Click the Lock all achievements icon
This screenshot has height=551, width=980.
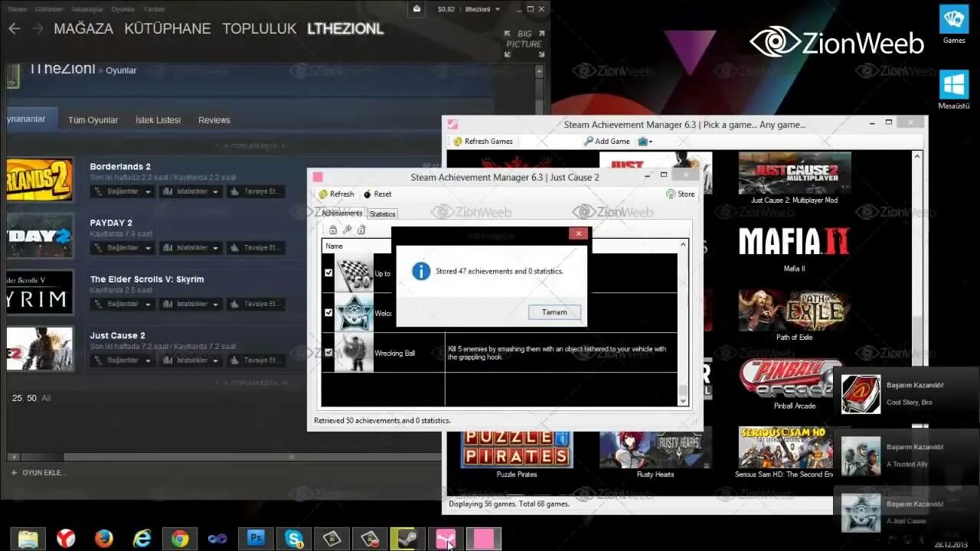333,230
